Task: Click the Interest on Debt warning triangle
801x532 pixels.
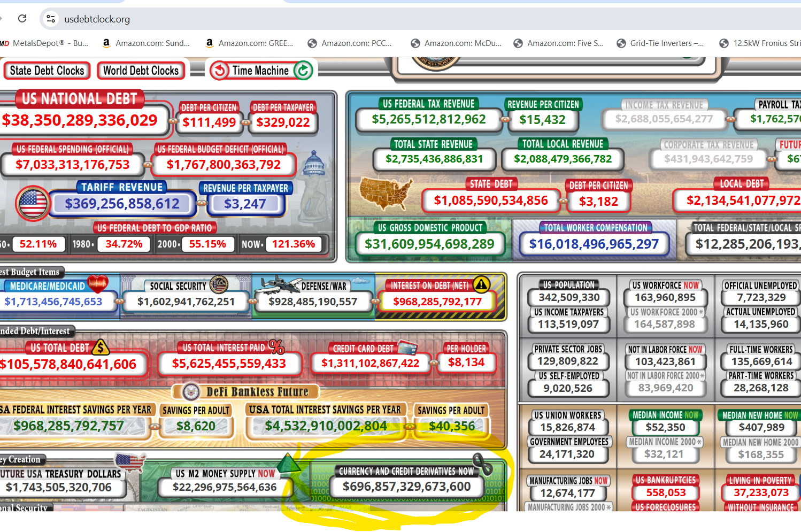Action: click(481, 284)
